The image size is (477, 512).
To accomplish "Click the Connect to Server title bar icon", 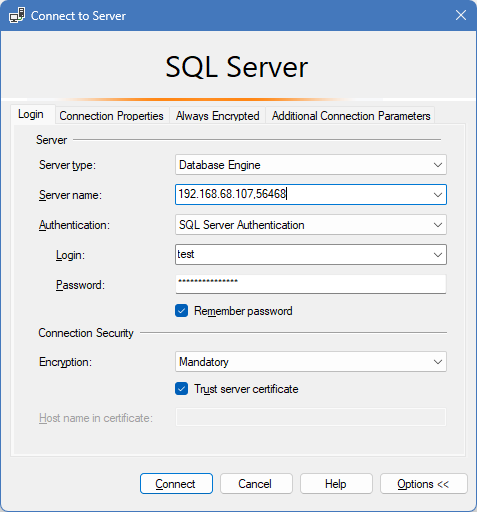I will pos(17,15).
